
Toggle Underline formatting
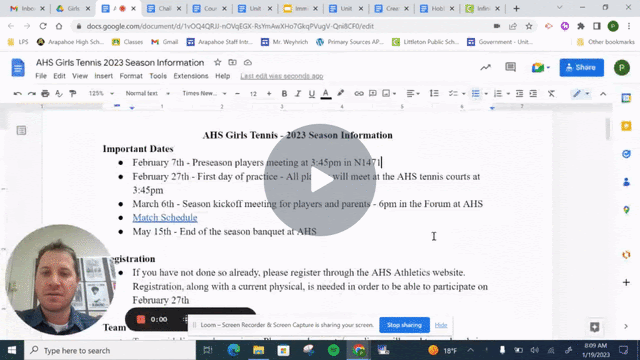(312, 93)
